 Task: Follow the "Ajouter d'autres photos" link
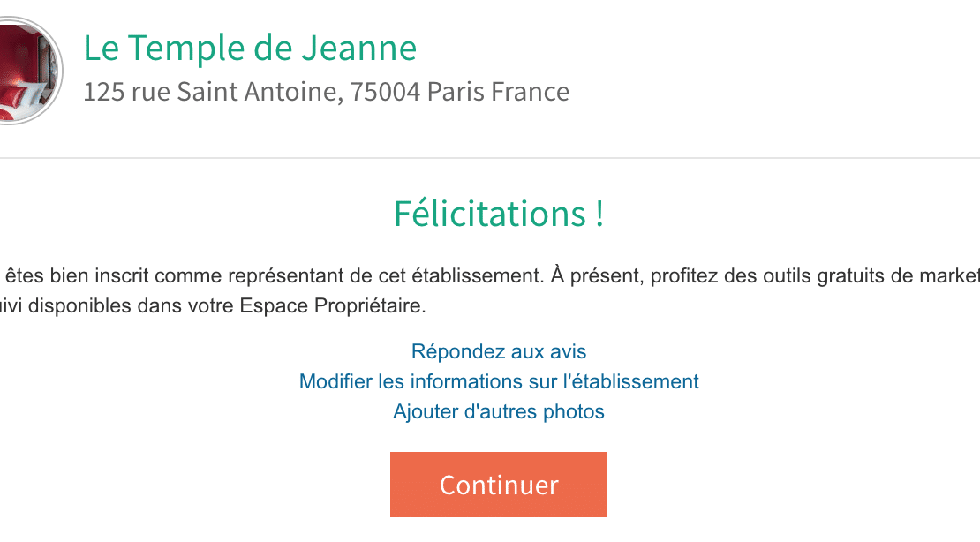pos(499,411)
